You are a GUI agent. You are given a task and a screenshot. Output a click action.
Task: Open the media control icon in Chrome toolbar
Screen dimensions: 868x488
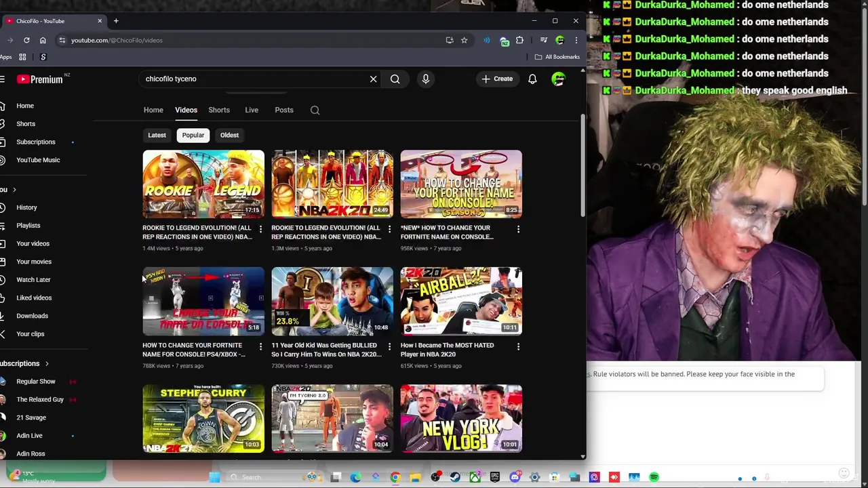point(543,40)
